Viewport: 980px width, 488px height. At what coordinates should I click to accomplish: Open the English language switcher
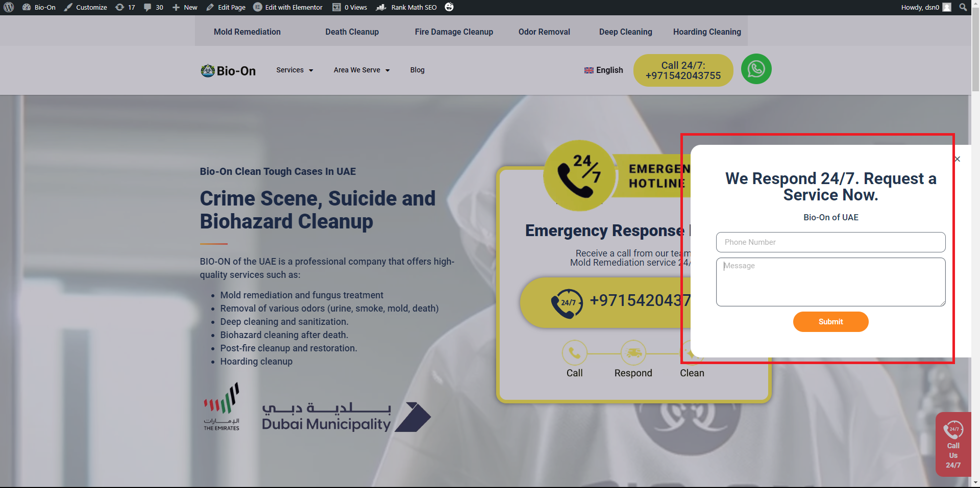tap(603, 70)
